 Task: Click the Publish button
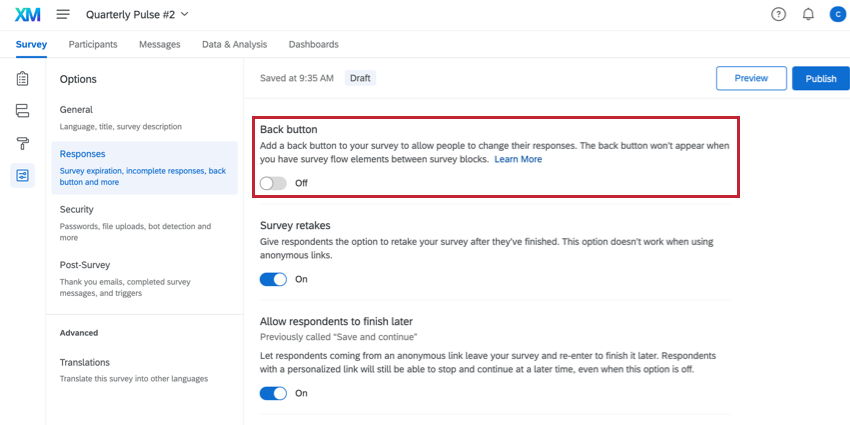tap(821, 78)
